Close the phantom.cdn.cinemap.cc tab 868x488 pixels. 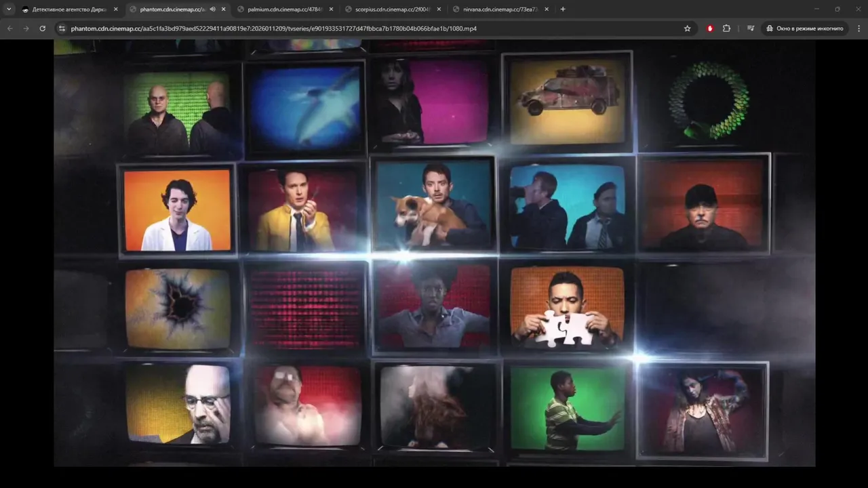click(x=223, y=9)
